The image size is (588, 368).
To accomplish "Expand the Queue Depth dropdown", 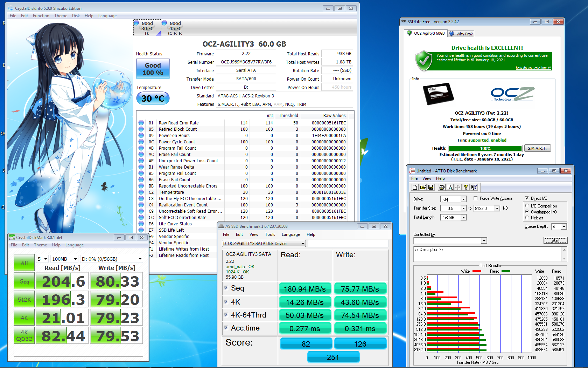I will pos(563,227).
